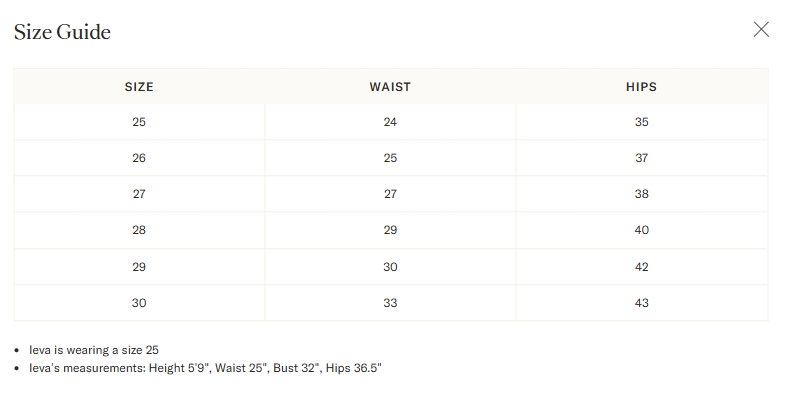
Task: Click the SIZE column header
Action: (x=139, y=87)
